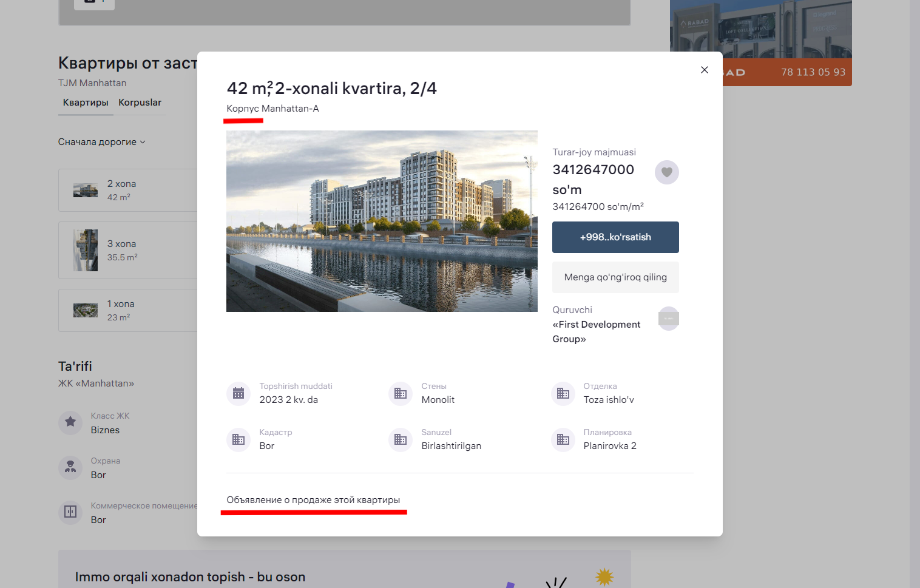Screen dimensions: 920x588
Task: Select the 3 xona 35.5 m² listing thumbnail
Action: 86,250
